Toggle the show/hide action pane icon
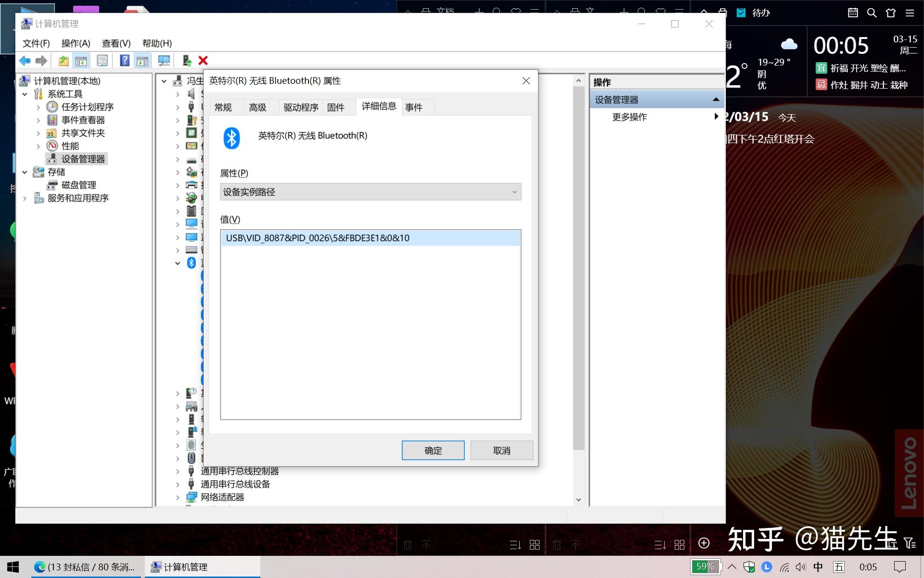Viewport: 924px width, 578px height. pyautogui.click(x=142, y=61)
